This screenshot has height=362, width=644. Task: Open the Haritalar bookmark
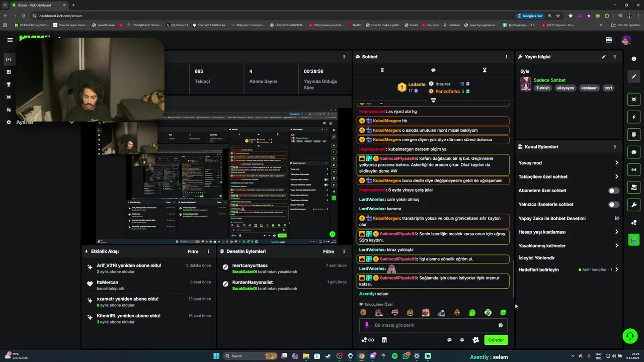click(x=451, y=25)
